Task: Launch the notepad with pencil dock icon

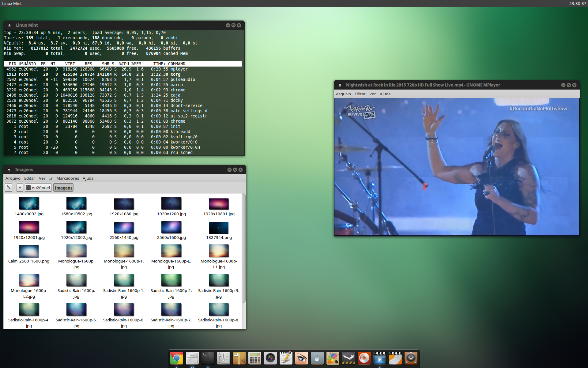Action: [x=286, y=358]
